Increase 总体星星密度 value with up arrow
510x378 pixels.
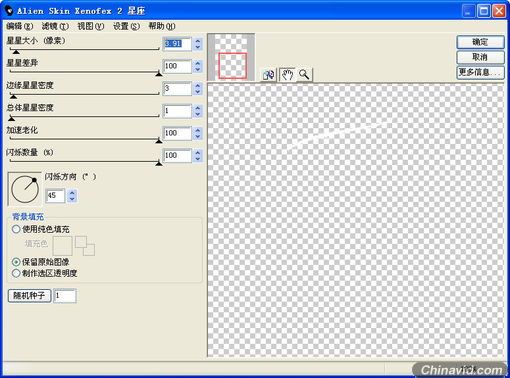click(198, 108)
